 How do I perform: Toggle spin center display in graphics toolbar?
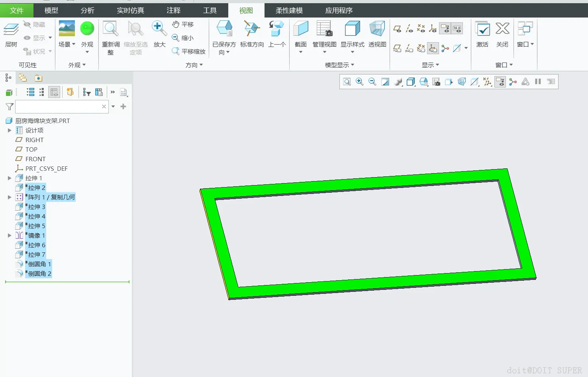click(513, 82)
